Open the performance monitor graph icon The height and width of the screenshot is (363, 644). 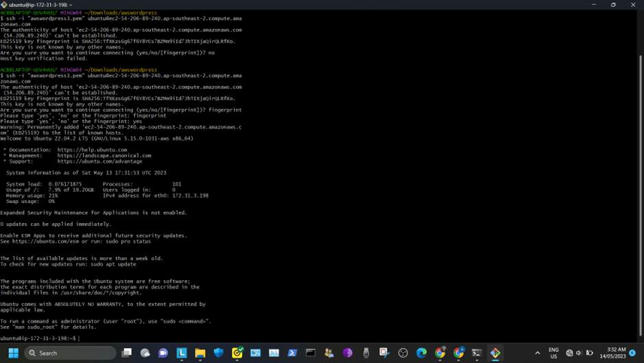274,353
